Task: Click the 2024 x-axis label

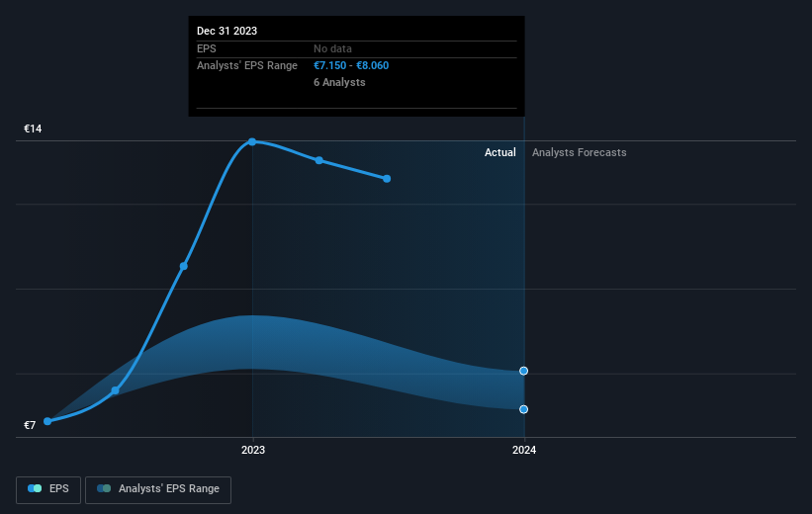Action: [x=524, y=450]
